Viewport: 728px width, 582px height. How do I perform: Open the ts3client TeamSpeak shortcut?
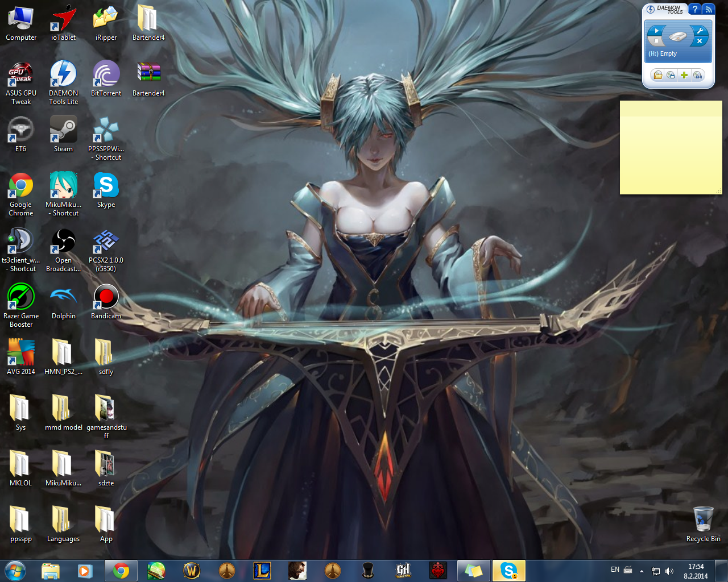pyautogui.click(x=21, y=250)
